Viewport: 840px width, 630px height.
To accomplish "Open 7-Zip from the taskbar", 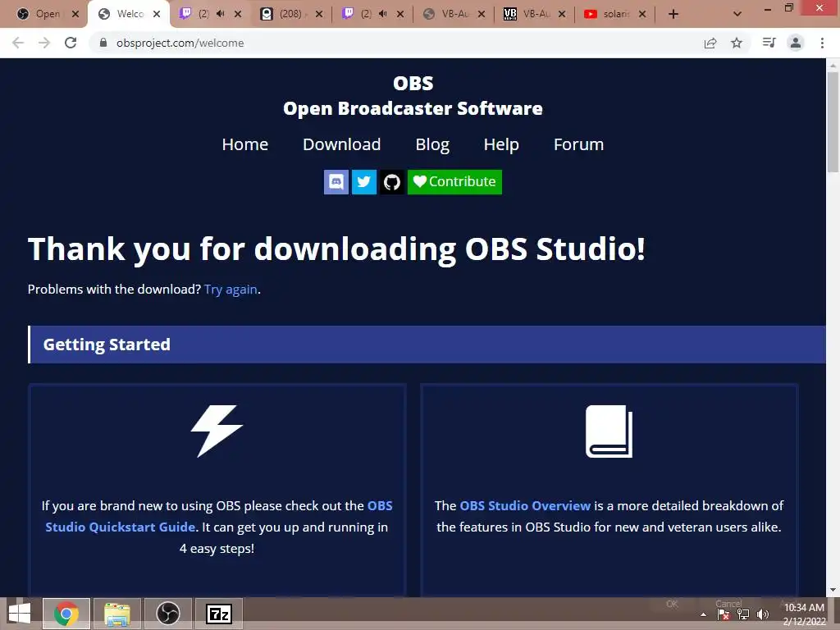I will tap(218, 614).
